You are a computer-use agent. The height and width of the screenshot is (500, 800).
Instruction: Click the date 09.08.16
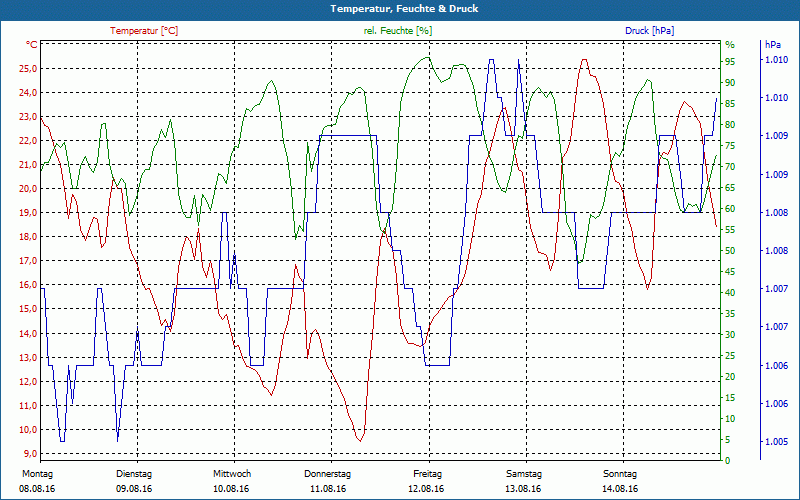134,489
